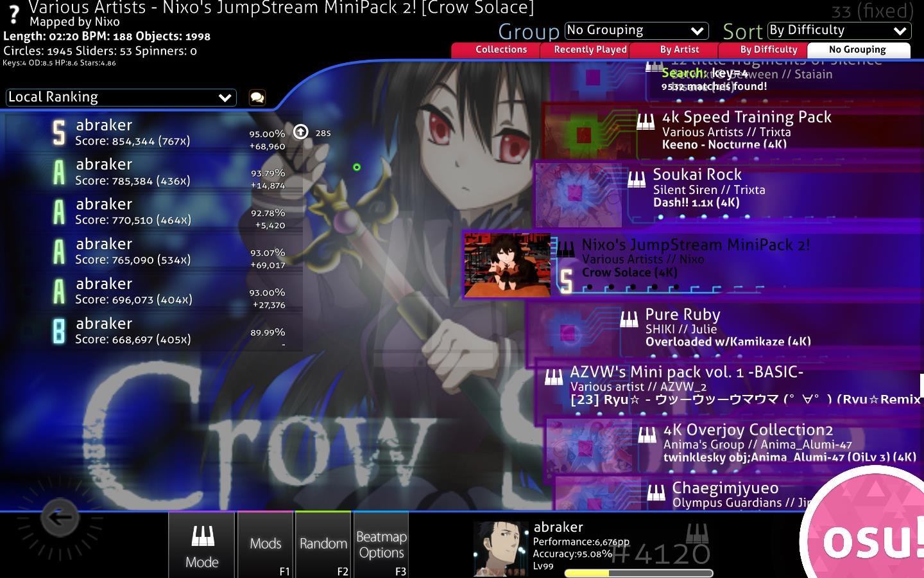The image size is (924, 578).
Task: Select the 785,384 score entry
Action: coord(154,173)
